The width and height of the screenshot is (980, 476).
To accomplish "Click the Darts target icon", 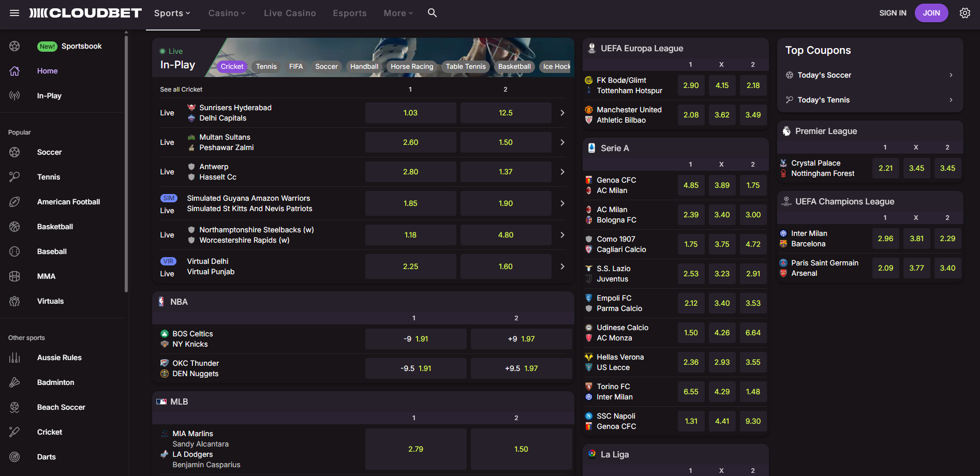I will click(14, 457).
